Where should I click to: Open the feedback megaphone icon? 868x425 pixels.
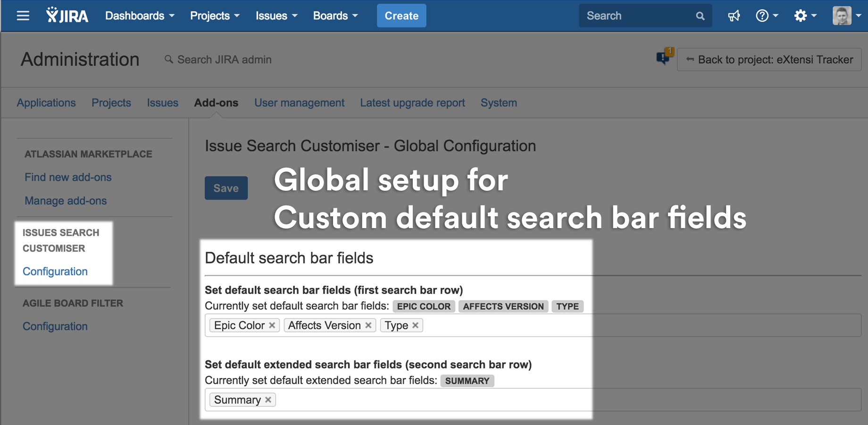point(734,16)
